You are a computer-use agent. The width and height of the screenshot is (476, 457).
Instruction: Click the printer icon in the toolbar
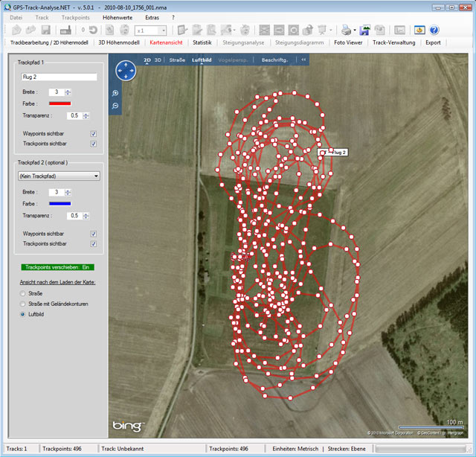tap(345, 30)
